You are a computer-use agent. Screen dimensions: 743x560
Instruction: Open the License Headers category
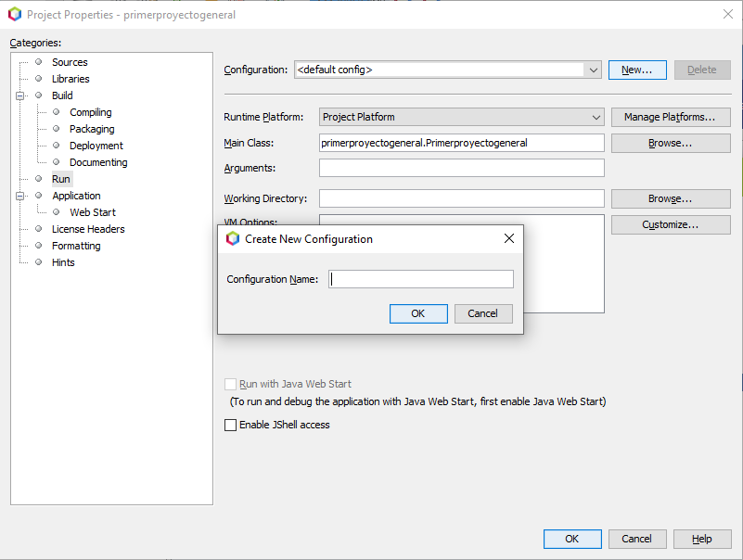pos(88,229)
